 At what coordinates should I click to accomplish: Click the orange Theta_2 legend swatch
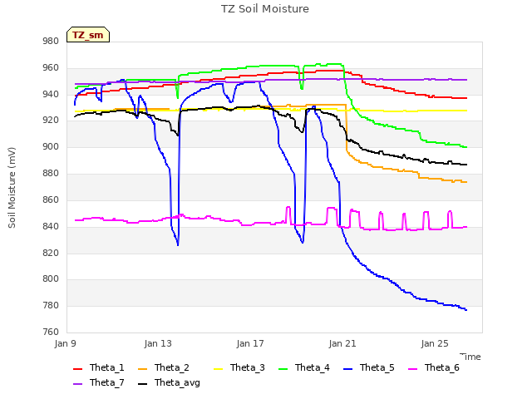[142, 369]
